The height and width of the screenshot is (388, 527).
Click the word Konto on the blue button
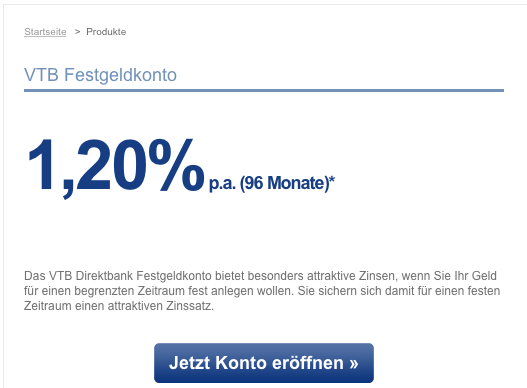pyautogui.click(x=241, y=363)
